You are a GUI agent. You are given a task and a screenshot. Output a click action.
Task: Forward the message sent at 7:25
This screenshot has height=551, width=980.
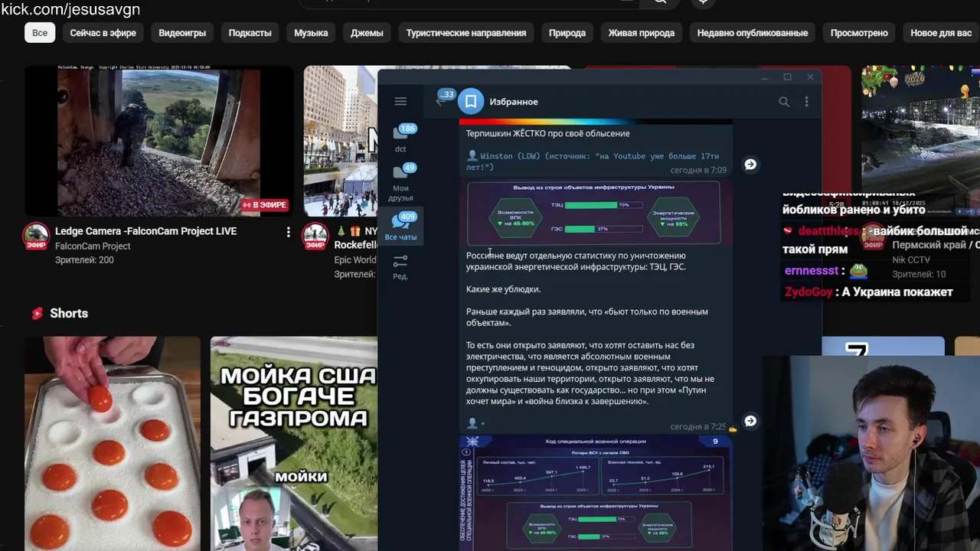pyautogui.click(x=750, y=421)
